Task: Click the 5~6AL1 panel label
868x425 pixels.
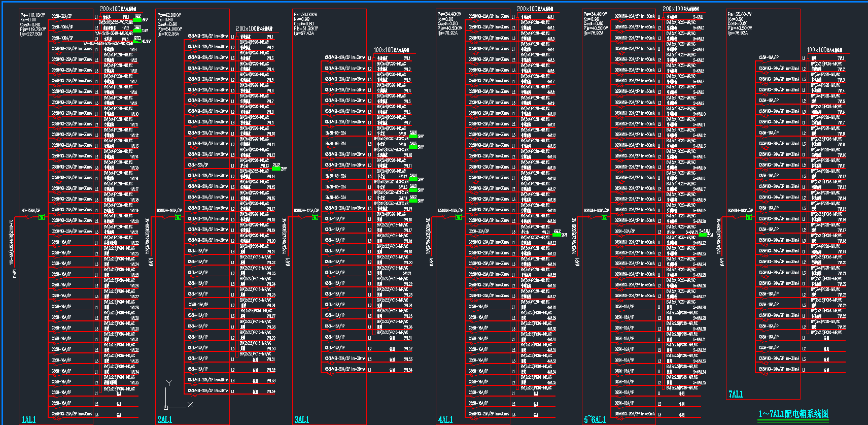Action: [x=595, y=419]
